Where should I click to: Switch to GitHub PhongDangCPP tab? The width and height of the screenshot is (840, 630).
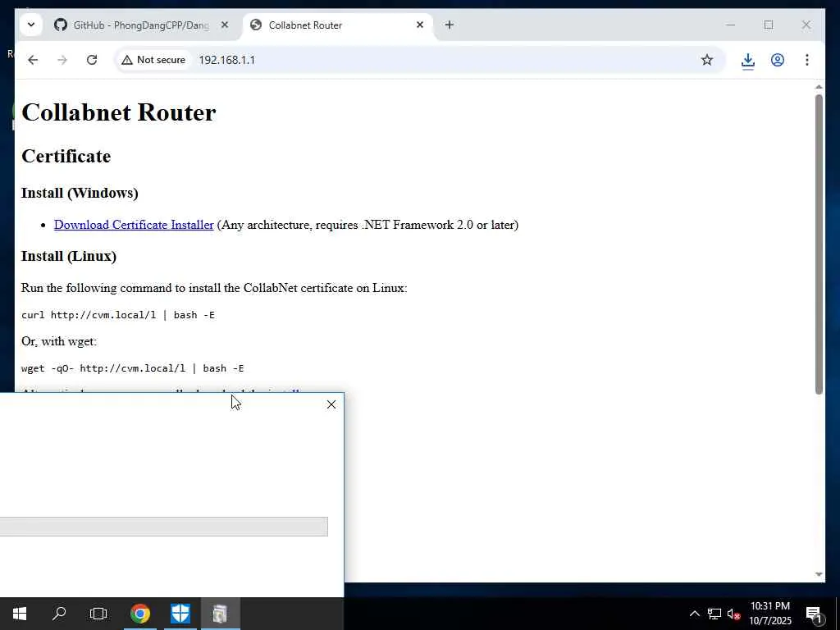point(141,25)
